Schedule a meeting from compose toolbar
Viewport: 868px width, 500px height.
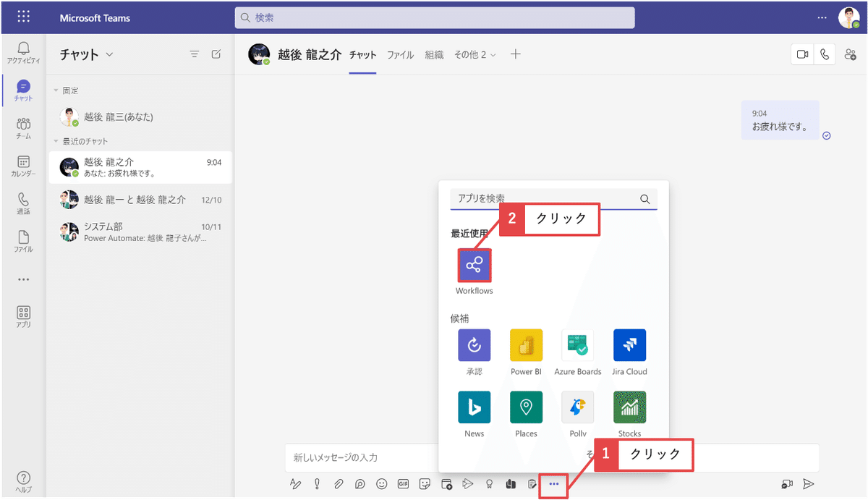(447, 484)
